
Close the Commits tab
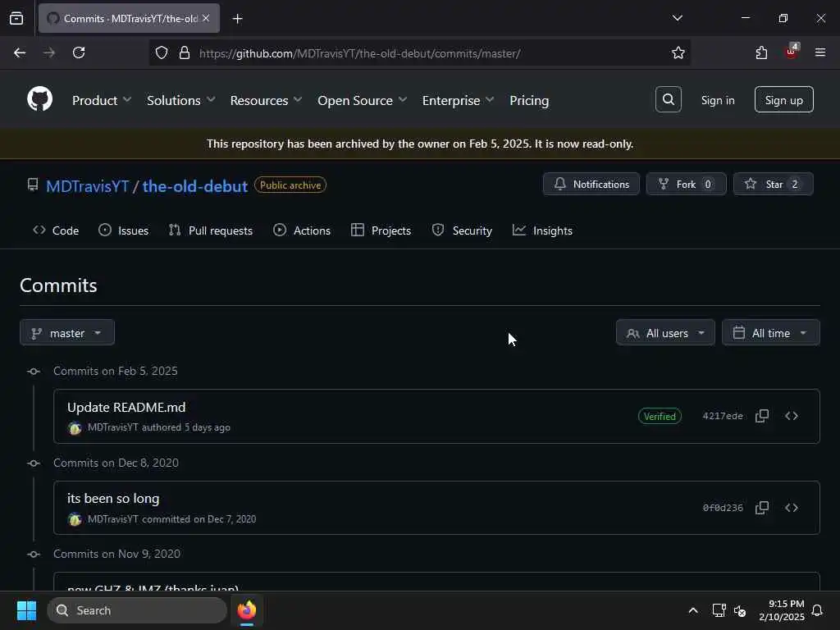tap(206, 18)
